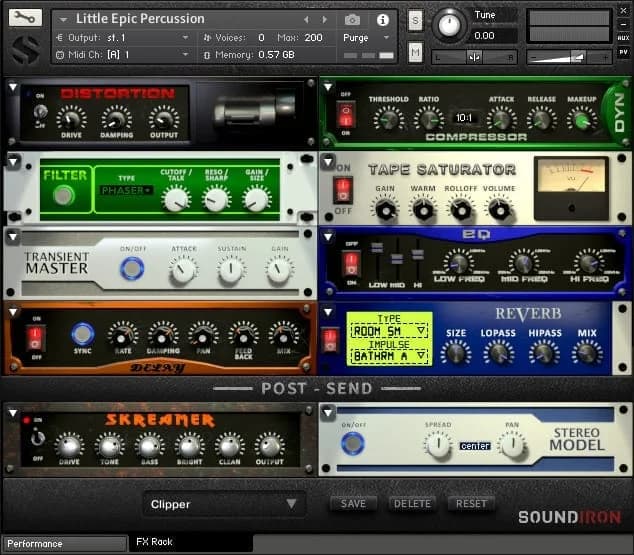Solo the instrument with the S button
The width and height of the screenshot is (634, 555).
click(415, 20)
